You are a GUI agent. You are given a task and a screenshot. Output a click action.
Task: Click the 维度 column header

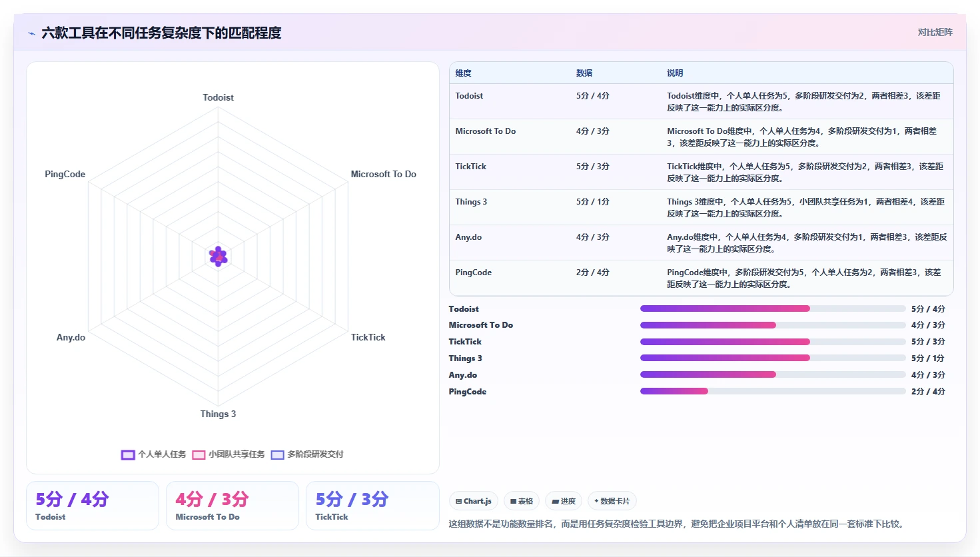[x=464, y=73]
